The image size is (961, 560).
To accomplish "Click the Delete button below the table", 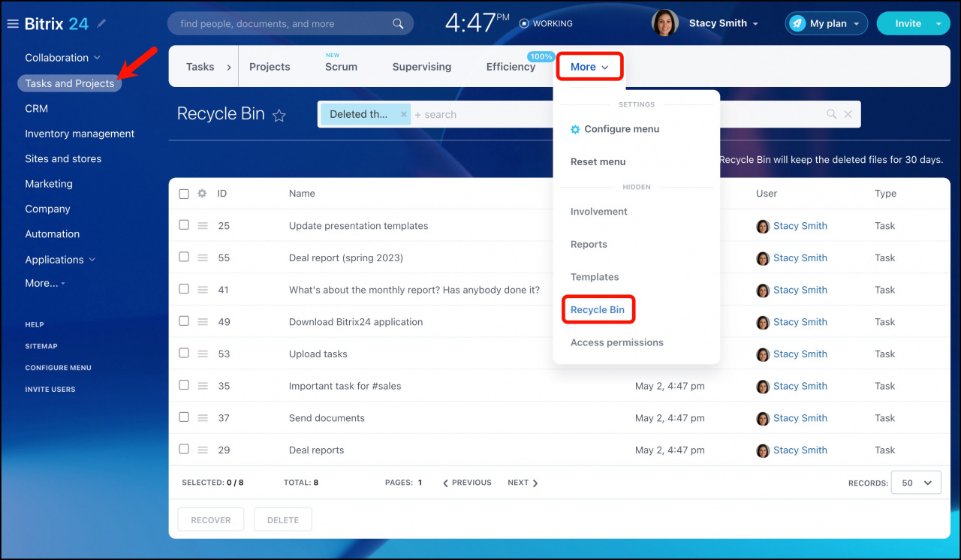I will 283,519.
